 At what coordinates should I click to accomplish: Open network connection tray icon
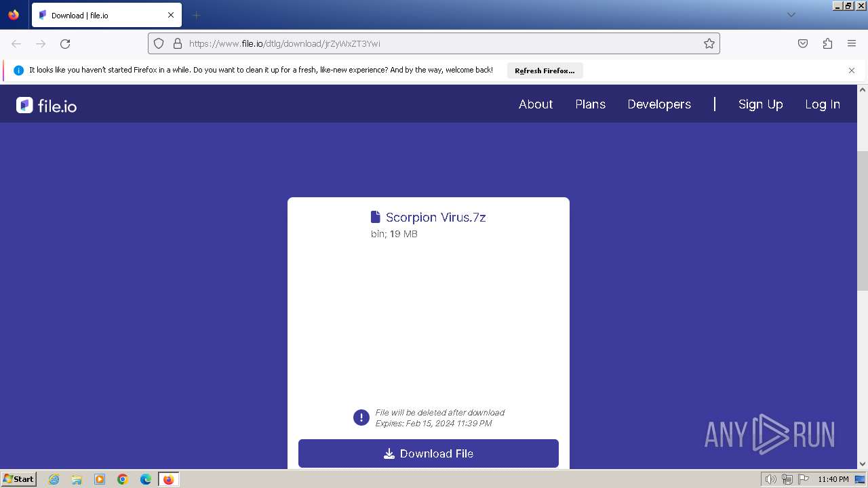787,479
